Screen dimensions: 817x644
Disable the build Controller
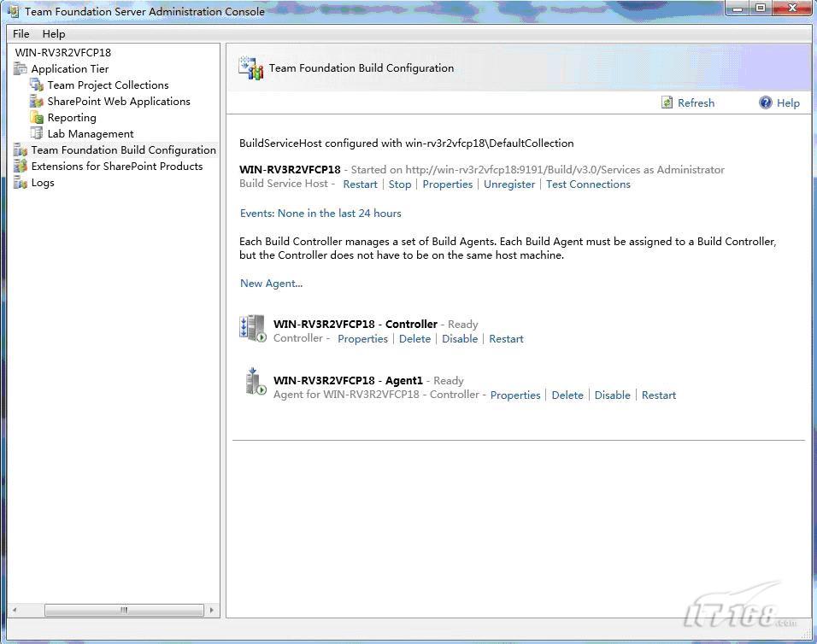click(x=460, y=339)
